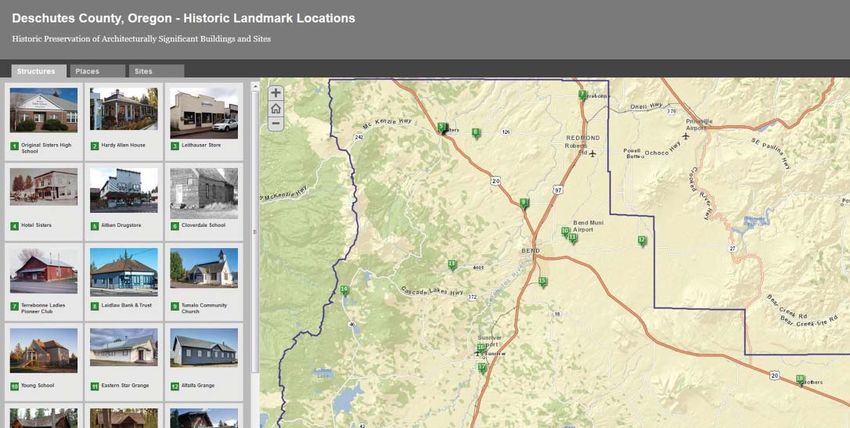The image size is (850, 428).
Task: Select map marker 15 southeast of Bend
Action: tap(542, 281)
